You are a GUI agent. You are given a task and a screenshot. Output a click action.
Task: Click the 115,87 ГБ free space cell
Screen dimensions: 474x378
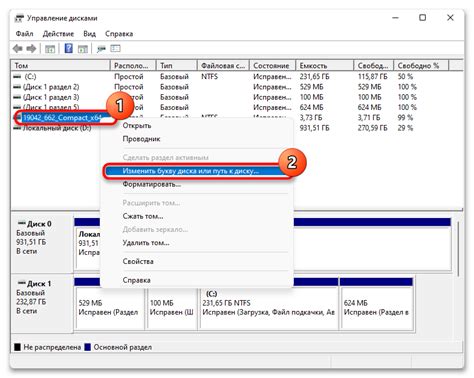372,77
